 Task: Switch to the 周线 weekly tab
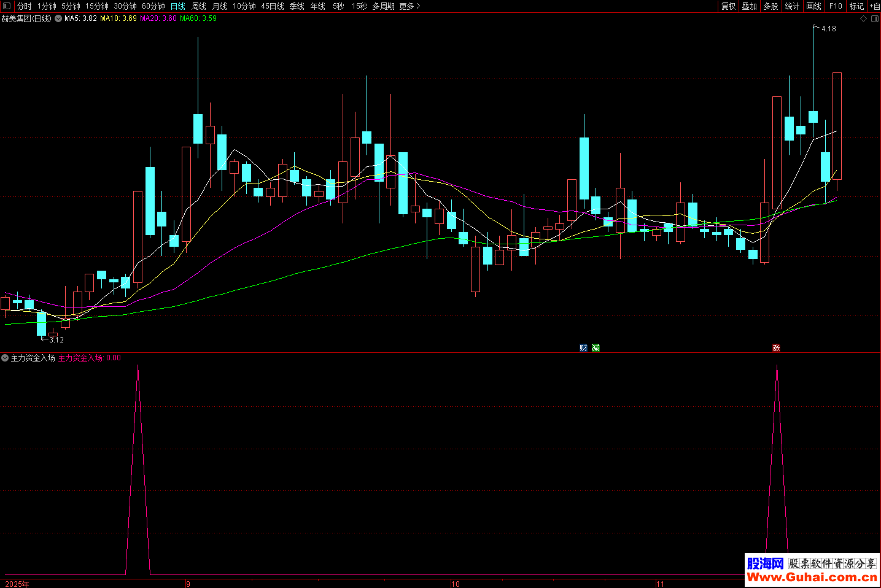click(x=199, y=6)
